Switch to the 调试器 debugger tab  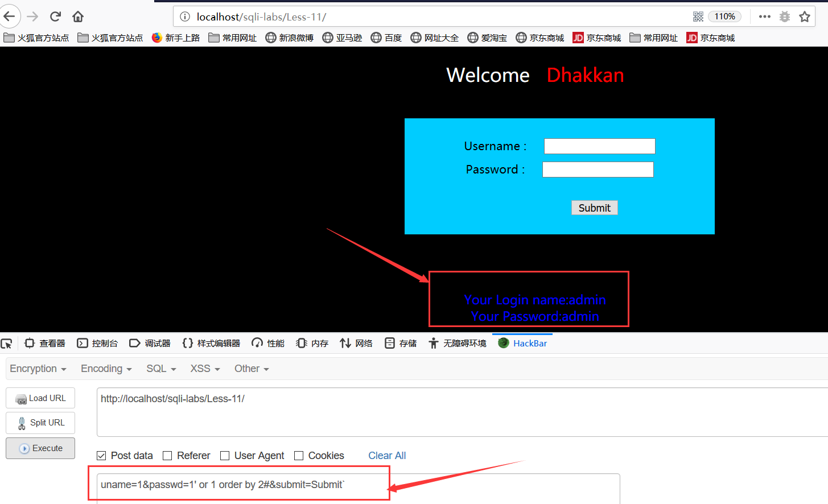pyautogui.click(x=150, y=343)
